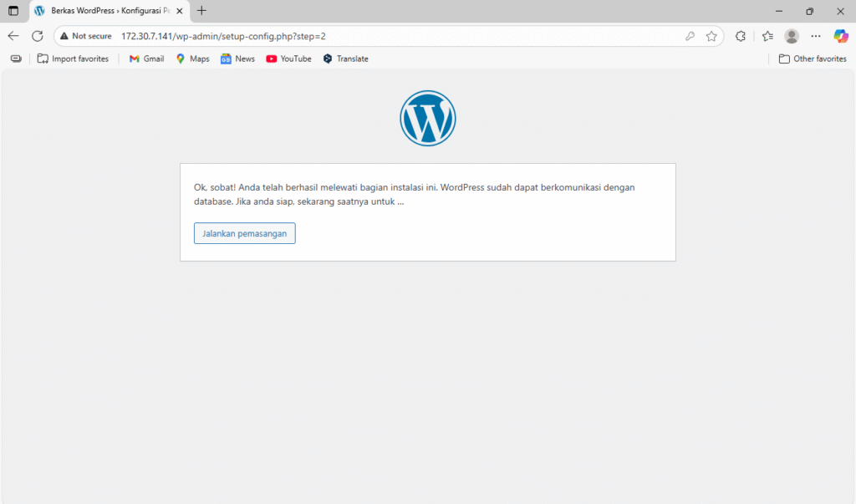
Task: Open the Not secure site info badge
Action: [86, 36]
